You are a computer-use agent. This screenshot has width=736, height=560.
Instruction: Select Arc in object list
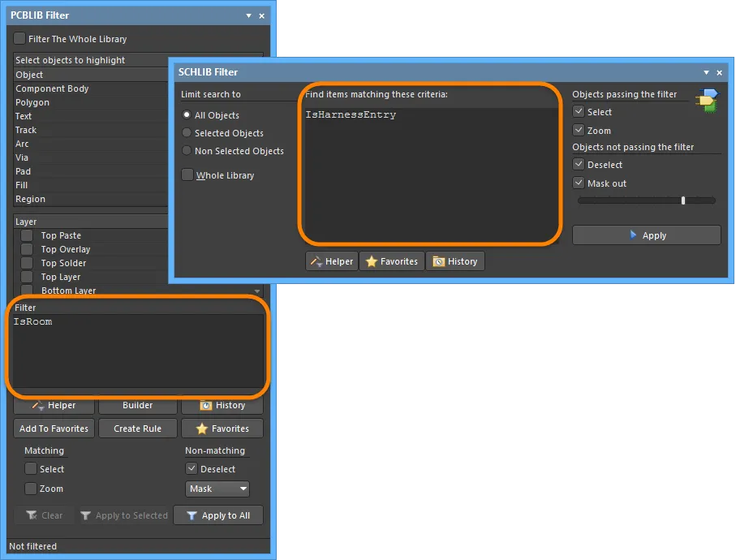pyautogui.click(x=92, y=144)
